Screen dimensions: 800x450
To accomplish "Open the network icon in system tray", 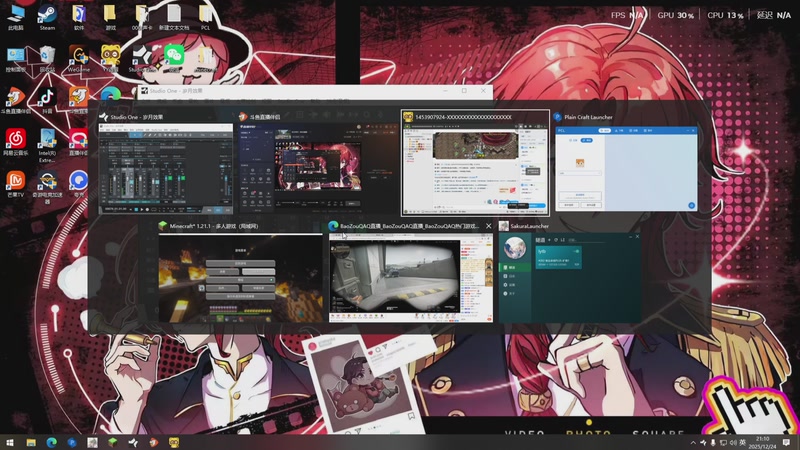I will click(x=723, y=442).
